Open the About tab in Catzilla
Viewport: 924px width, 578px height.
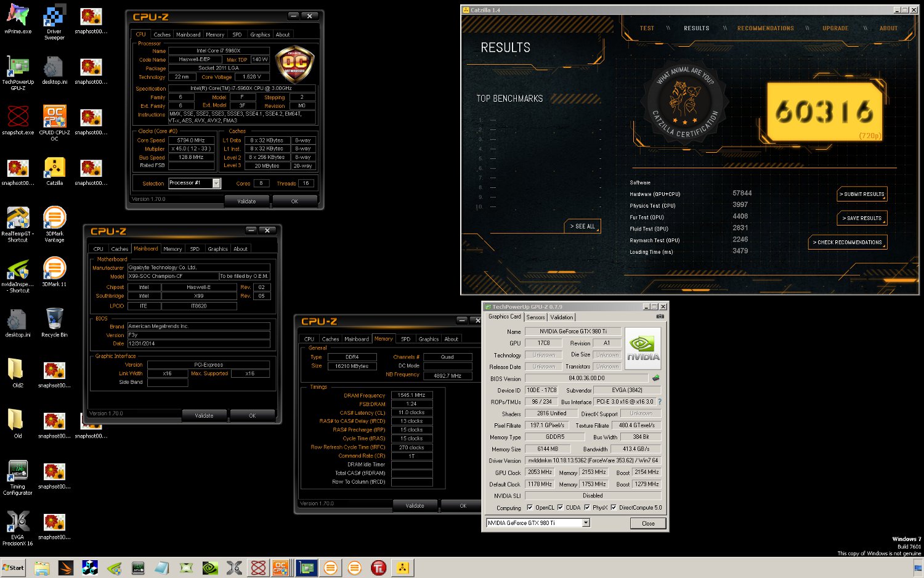[x=888, y=28]
